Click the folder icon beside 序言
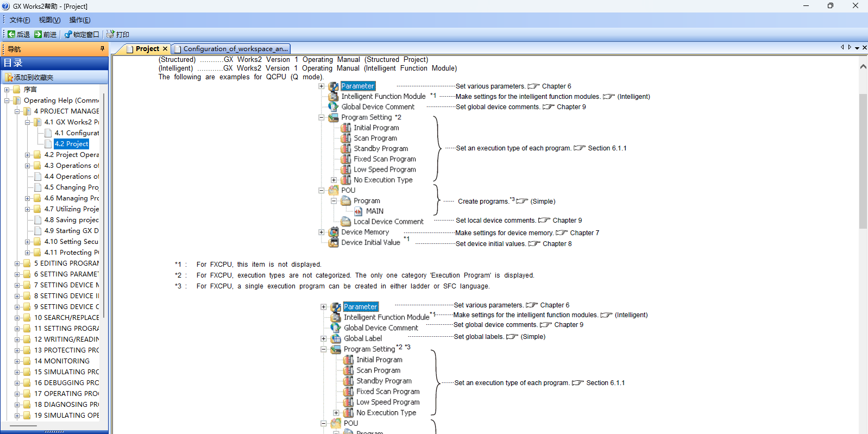 click(17, 90)
